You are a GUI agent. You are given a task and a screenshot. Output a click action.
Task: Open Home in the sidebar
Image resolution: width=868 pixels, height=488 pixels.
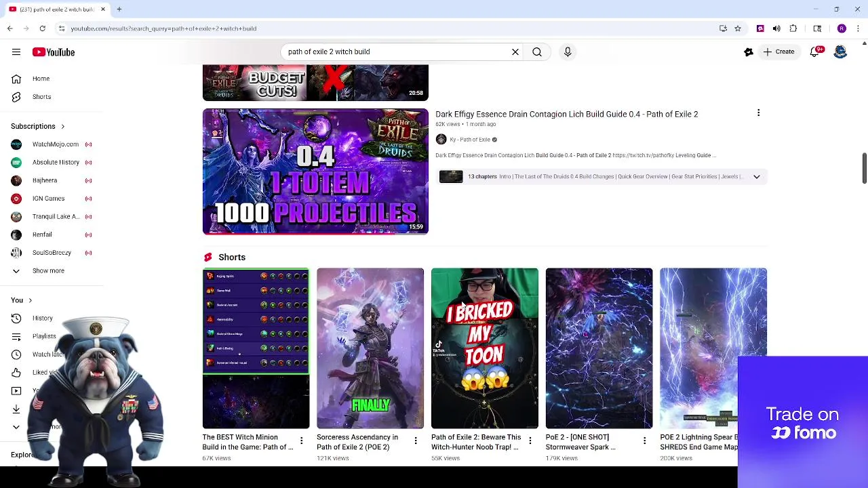41,79
